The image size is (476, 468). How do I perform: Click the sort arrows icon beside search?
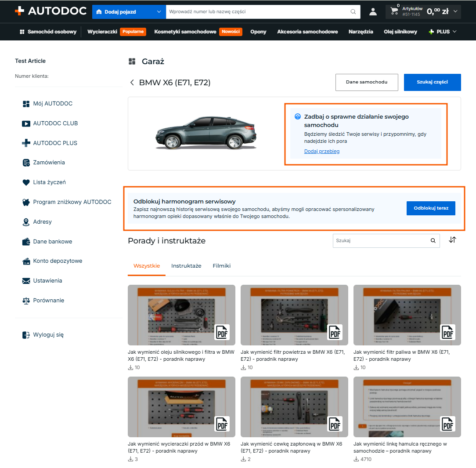(452, 240)
